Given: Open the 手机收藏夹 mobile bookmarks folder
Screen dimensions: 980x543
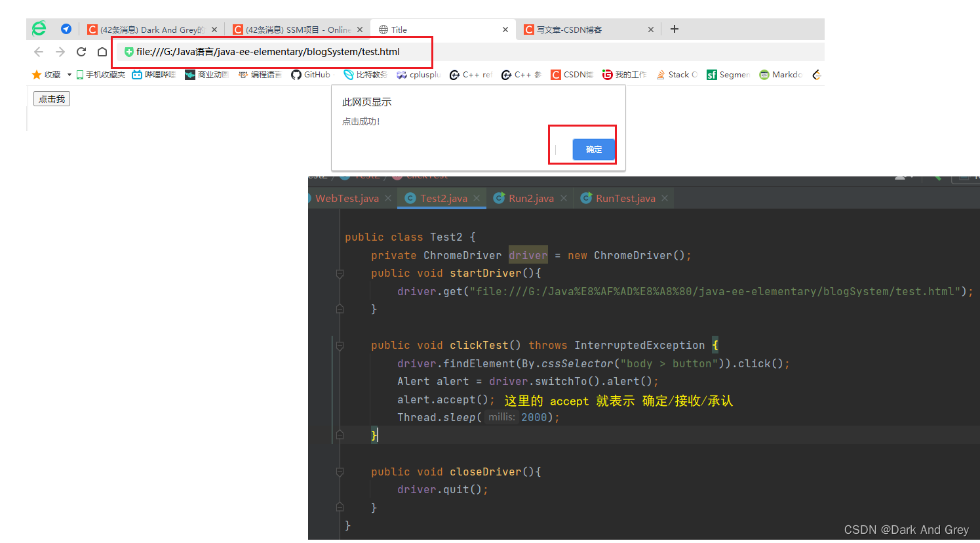Looking at the screenshot, I should [x=101, y=75].
